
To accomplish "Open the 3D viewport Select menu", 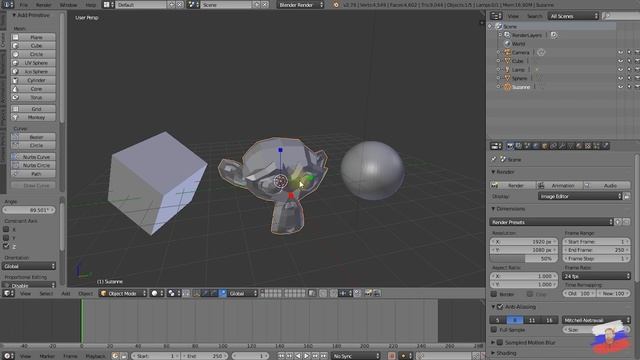I will (x=46, y=293).
